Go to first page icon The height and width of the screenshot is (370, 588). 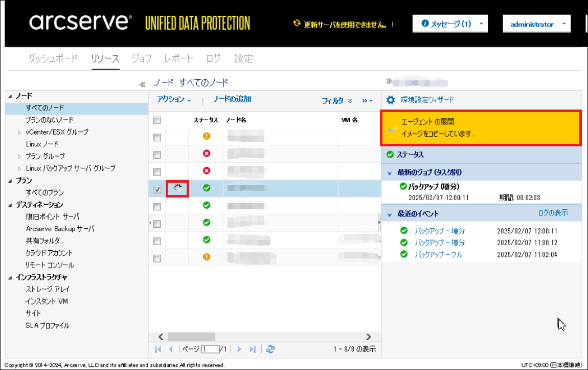pos(158,350)
